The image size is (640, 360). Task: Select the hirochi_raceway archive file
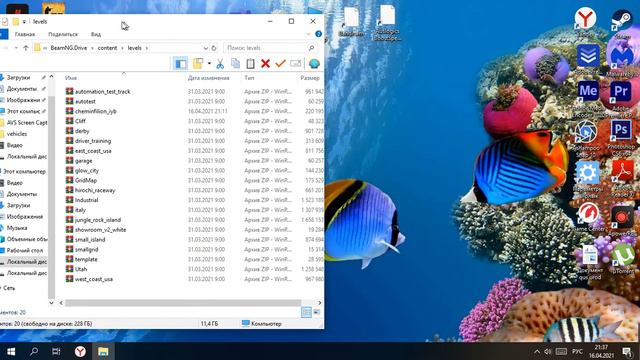tap(95, 190)
